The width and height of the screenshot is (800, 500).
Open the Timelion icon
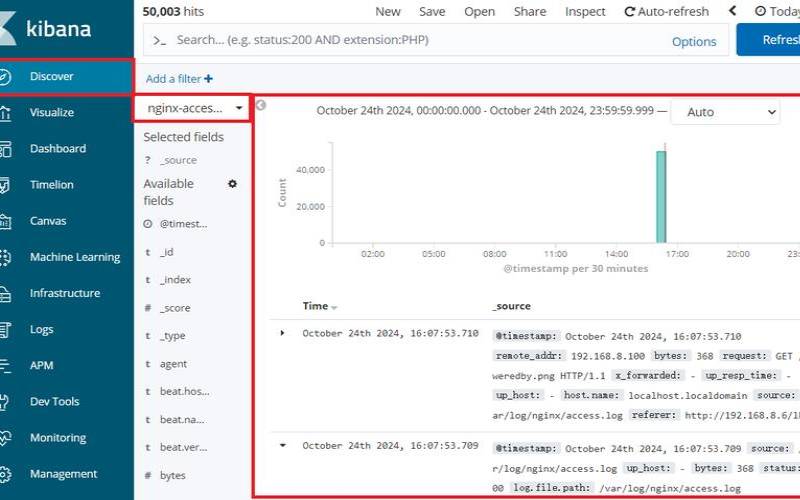(x=4, y=185)
